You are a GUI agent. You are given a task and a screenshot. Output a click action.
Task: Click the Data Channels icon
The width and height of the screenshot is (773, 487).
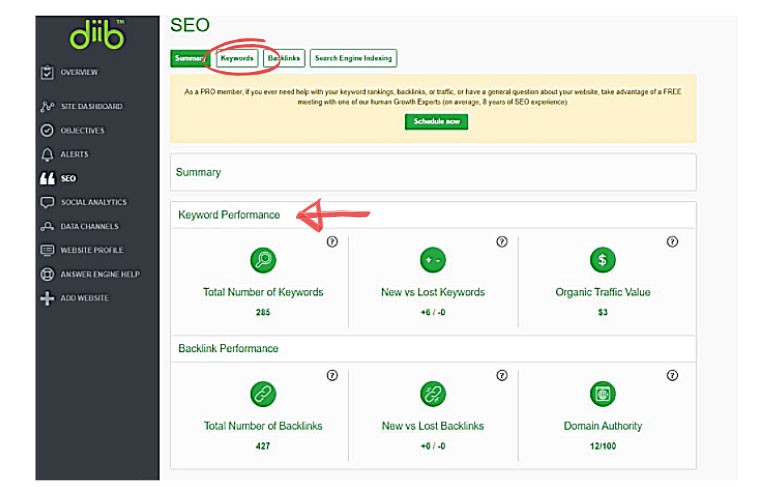[x=47, y=226]
